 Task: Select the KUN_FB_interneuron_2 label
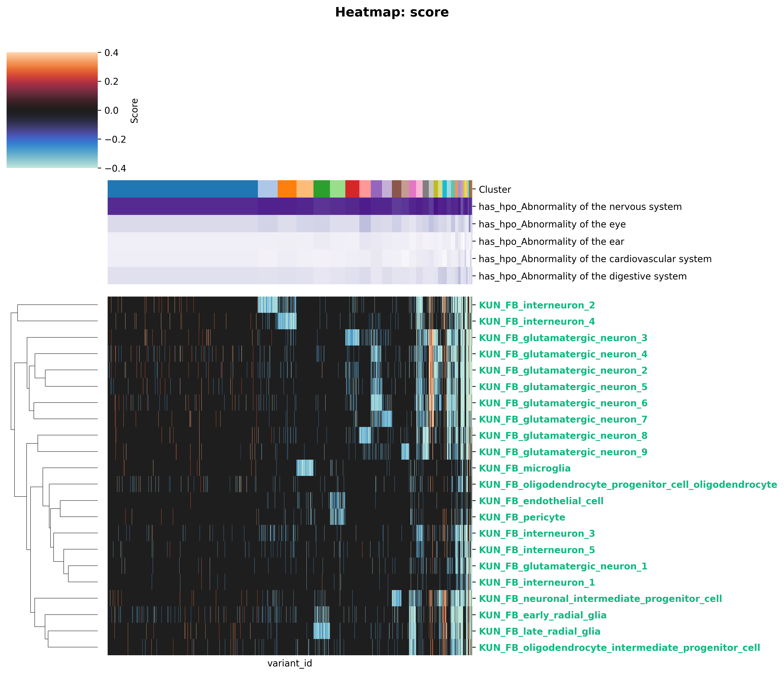536,305
